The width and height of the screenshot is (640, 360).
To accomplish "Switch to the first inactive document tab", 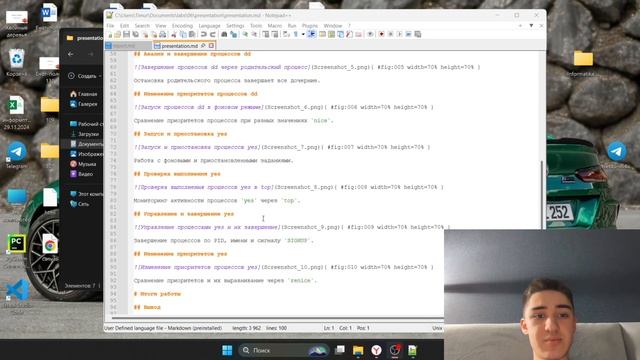I will point(128,46).
